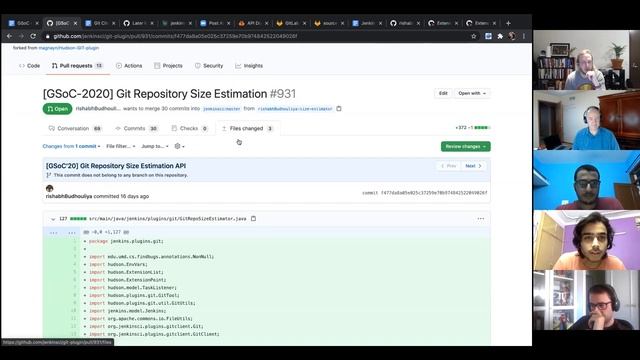640x360 pixels.
Task: Click the committer avatar above rishabhBudhouliya
Action: click(x=50, y=189)
